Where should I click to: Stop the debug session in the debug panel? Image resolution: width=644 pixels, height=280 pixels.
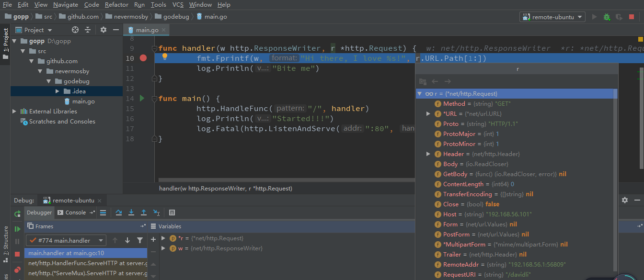pos(18,254)
